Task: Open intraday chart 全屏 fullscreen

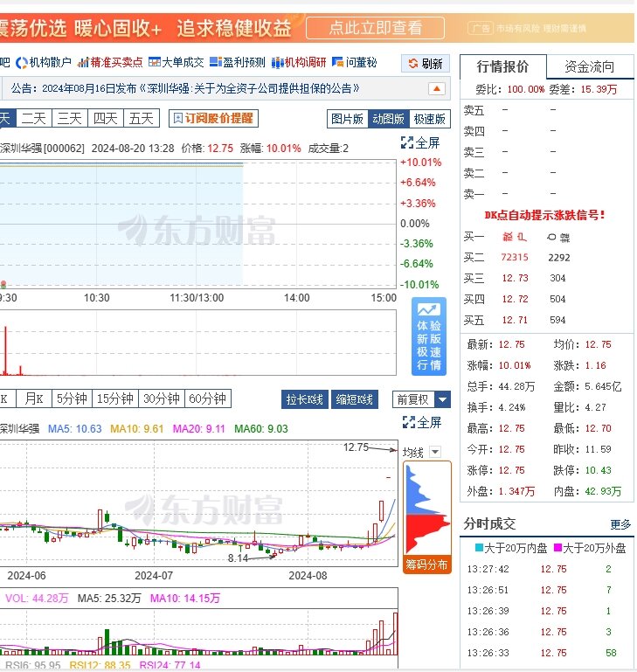Action: coord(420,142)
